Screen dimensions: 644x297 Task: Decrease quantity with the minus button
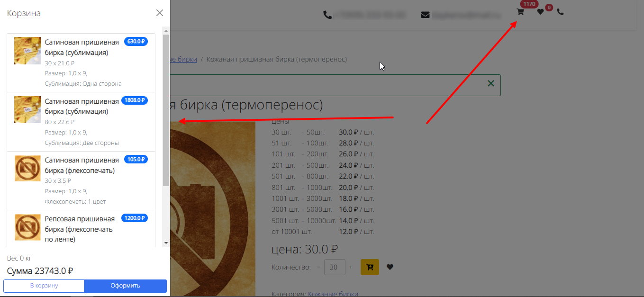coord(318,267)
